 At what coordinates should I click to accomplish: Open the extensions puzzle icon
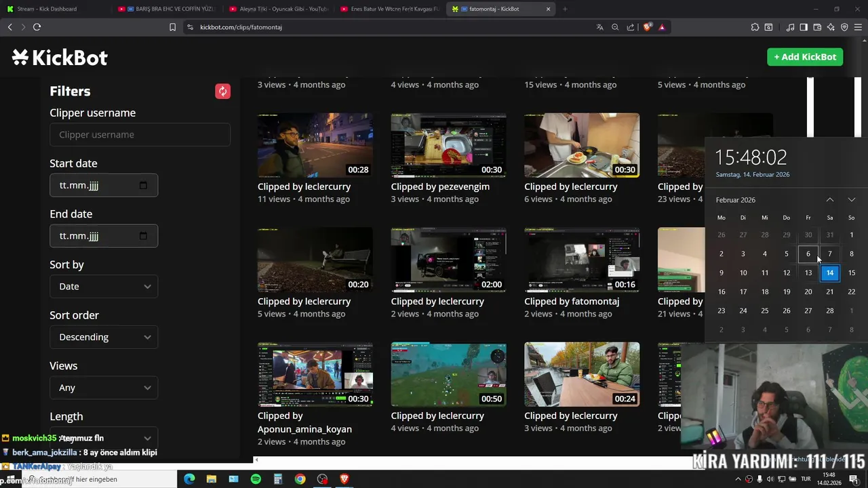click(x=755, y=27)
